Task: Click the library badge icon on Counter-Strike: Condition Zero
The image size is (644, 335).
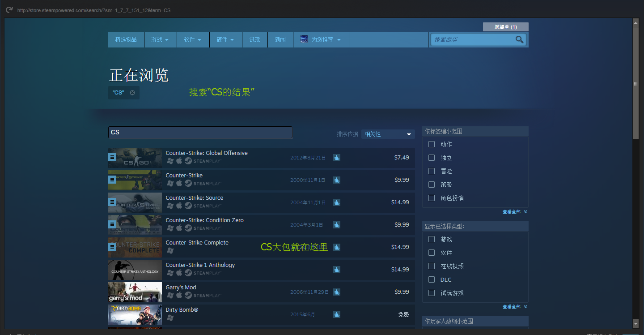Action: [113, 224]
